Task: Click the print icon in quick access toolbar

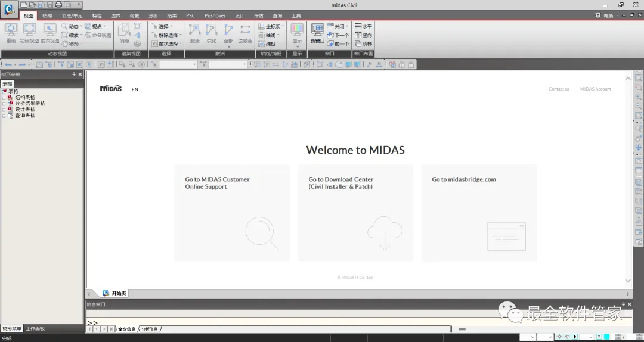Action: [58, 5]
